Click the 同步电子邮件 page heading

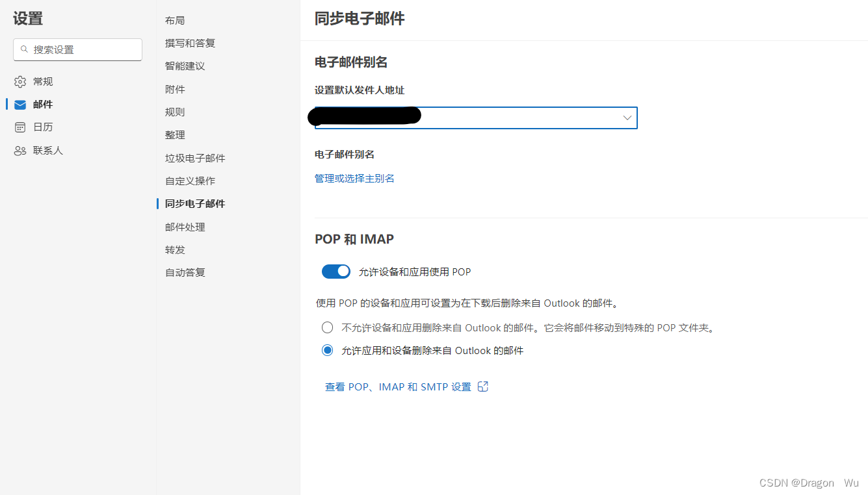pos(360,19)
